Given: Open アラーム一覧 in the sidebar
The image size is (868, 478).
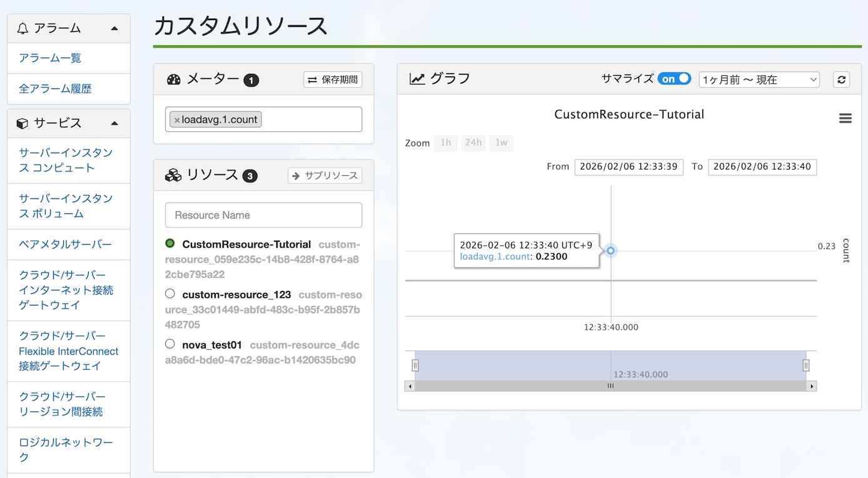Looking at the screenshot, I should pyautogui.click(x=50, y=58).
